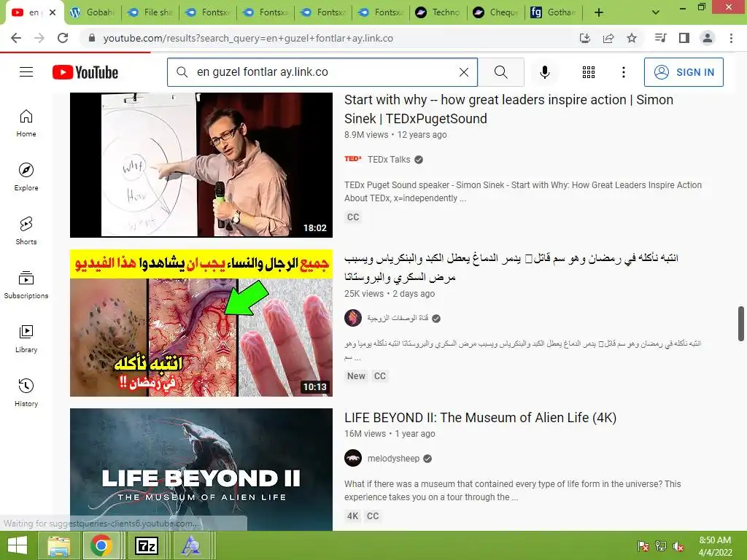Open Subscriptions in the sidebar
The height and width of the screenshot is (560, 747).
pos(26,285)
